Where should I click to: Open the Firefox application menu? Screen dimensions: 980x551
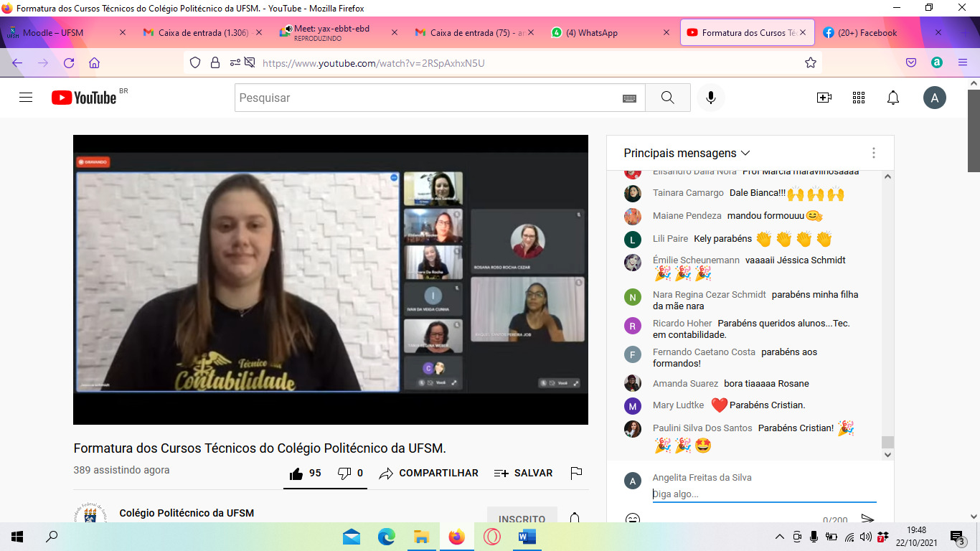pos(963,62)
